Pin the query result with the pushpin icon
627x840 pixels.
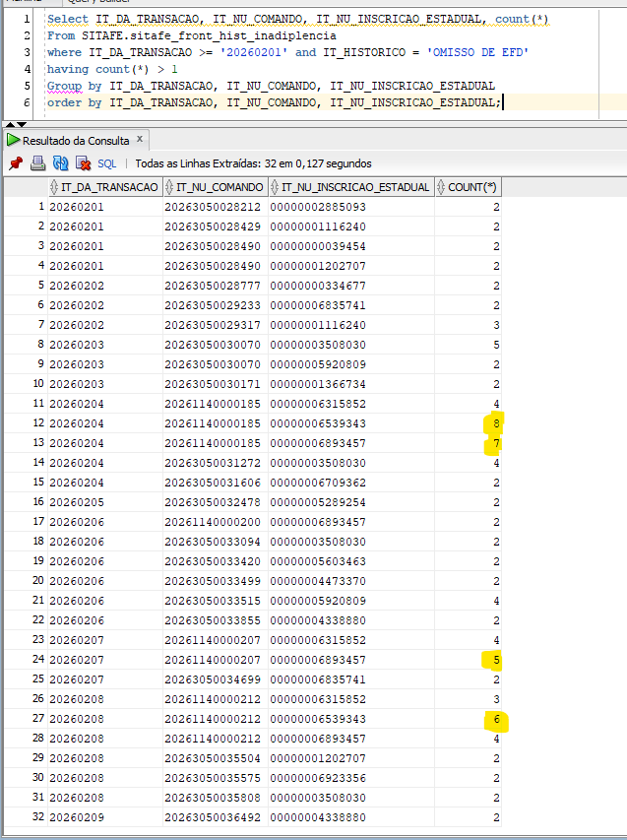pos(15,163)
